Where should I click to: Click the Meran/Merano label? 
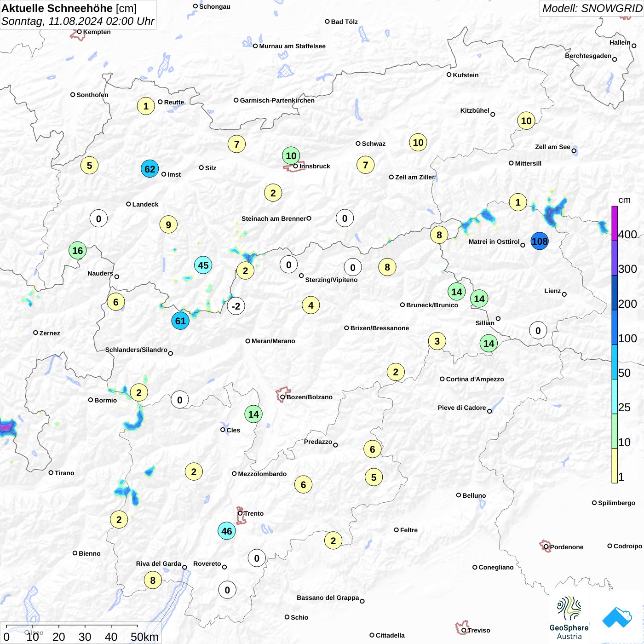tap(273, 341)
